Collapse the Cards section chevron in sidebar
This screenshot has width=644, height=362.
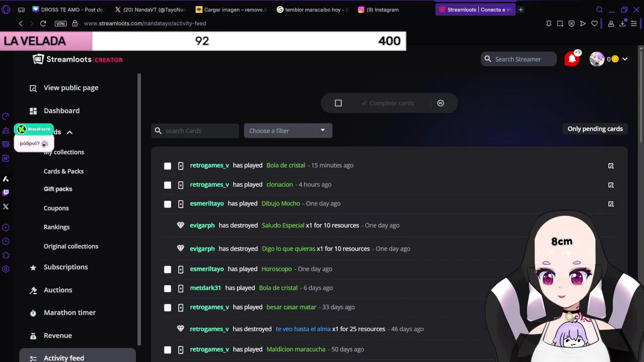coord(69,132)
